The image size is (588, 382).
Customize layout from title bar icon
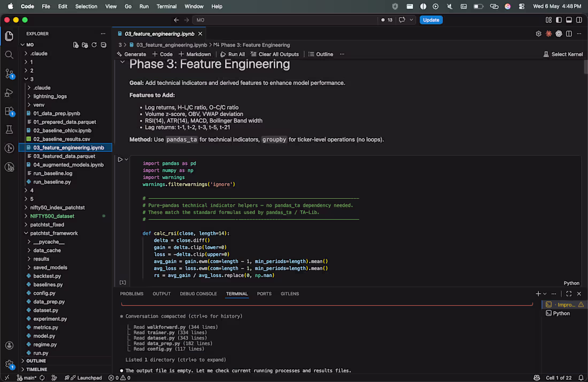coord(548,20)
